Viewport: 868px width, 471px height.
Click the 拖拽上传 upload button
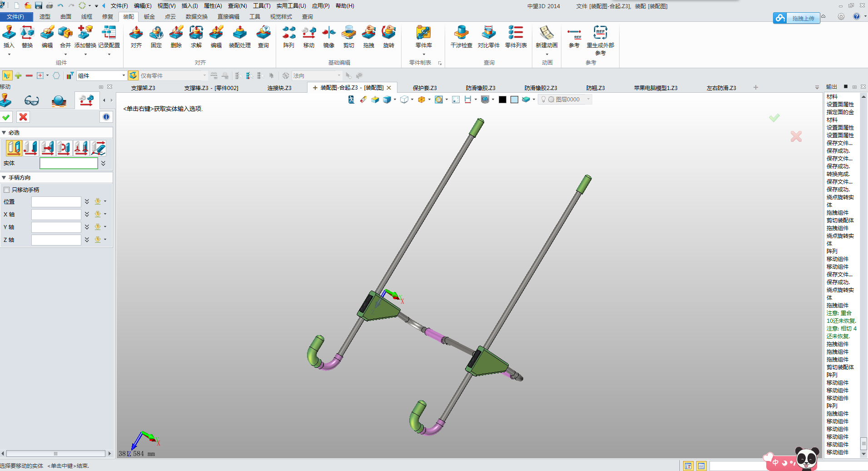pos(797,18)
